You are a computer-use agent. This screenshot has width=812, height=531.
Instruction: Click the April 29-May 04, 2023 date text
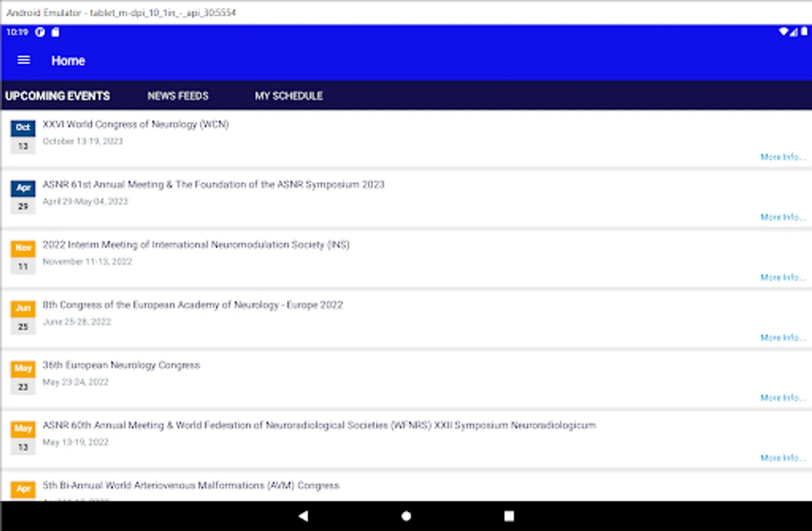click(85, 202)
